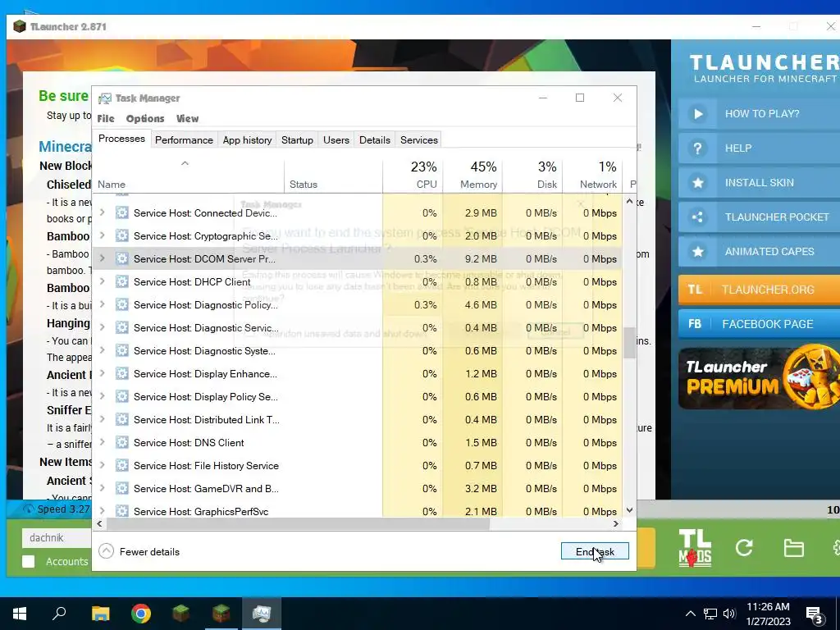
Task: Click gear icon of Service Host: GraphicsPerfSvc
Action: pyautogui.click(x=122, y=511)
